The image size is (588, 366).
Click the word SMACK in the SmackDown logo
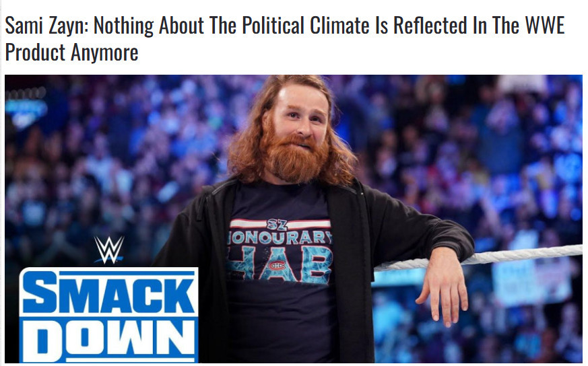pyautogui.click(x=108, y=293)
